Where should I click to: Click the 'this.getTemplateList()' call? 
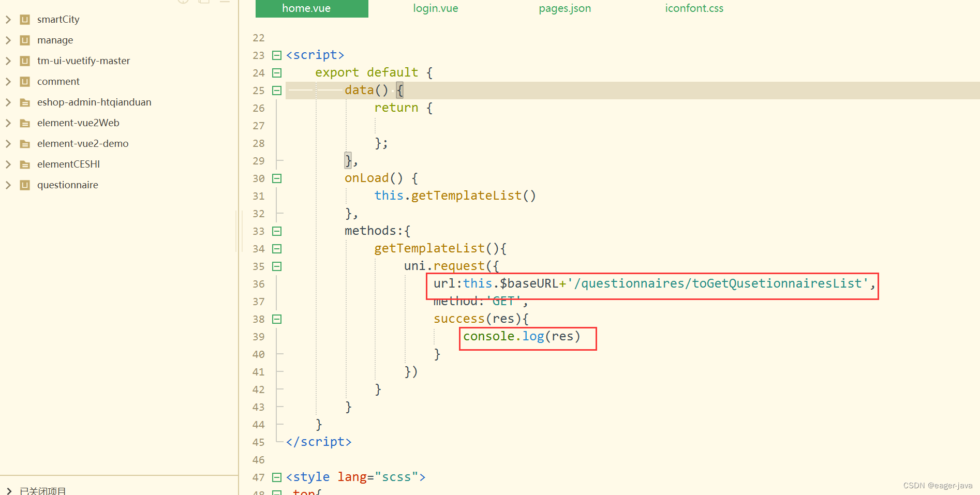coord(455,196)
